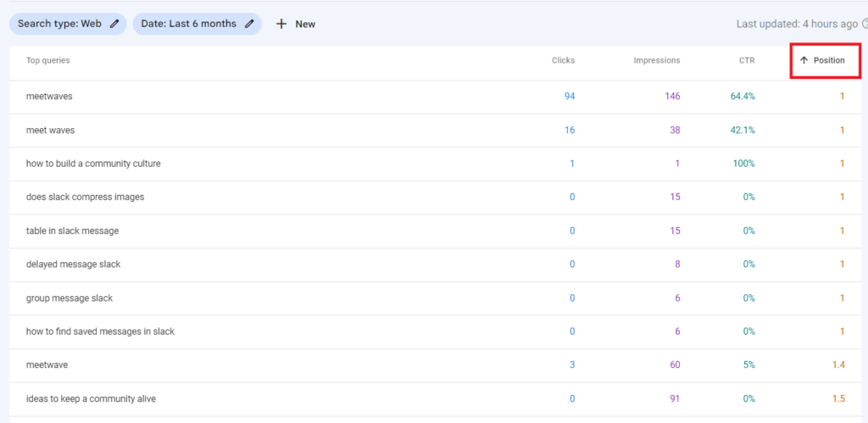This screenshot has height=423, width=868.
Task: Sort table by Position column header
Action: tap(829, 60)
